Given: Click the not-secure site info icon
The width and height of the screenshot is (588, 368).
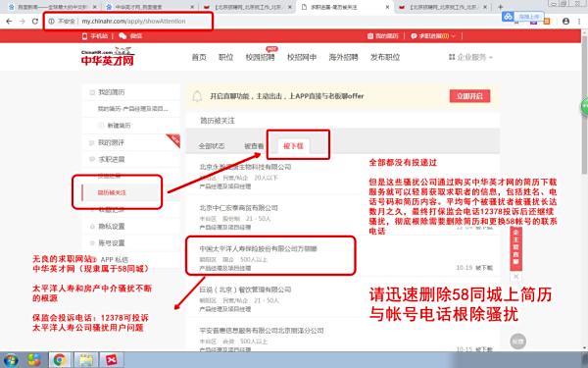Looking at the screenshot, I should (x=52, y=22).
